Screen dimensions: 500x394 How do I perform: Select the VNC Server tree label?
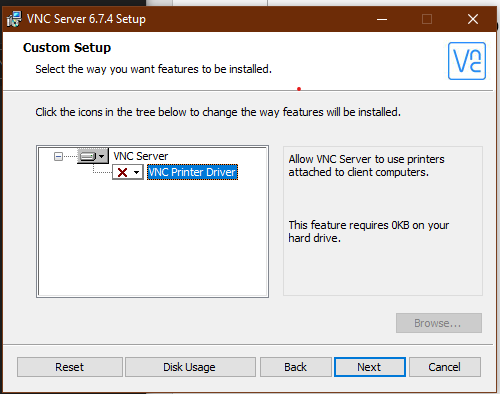pyautogui.click(x=141, y=156)
